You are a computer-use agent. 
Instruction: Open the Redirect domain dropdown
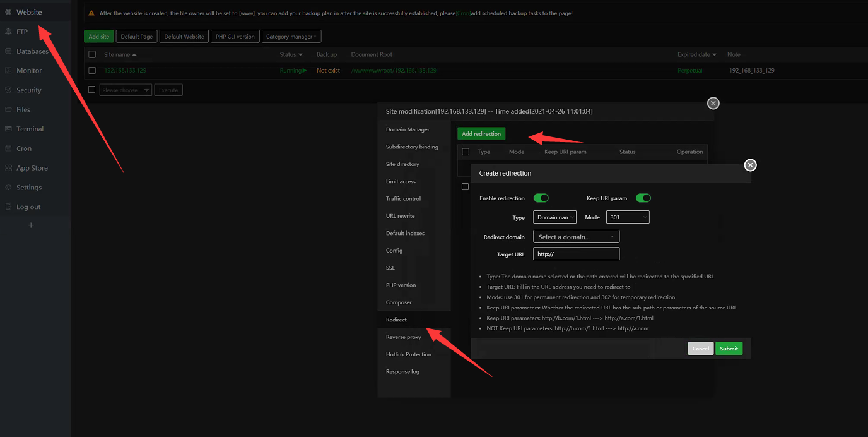[x=576, y=237]
